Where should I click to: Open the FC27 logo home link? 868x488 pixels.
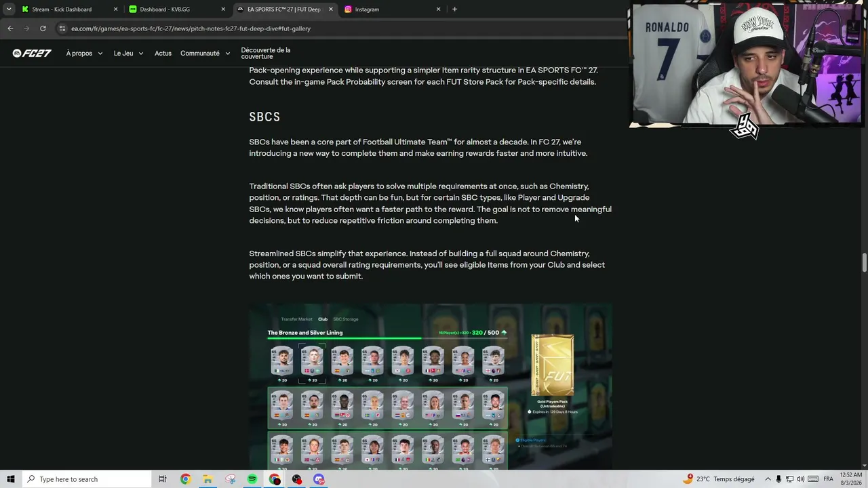(32, 53)
